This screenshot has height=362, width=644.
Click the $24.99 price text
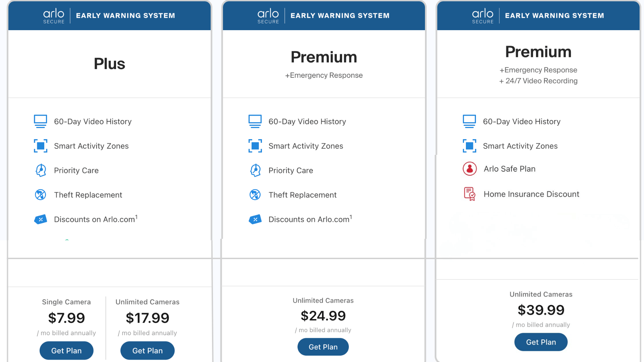[x=323, y=316]
